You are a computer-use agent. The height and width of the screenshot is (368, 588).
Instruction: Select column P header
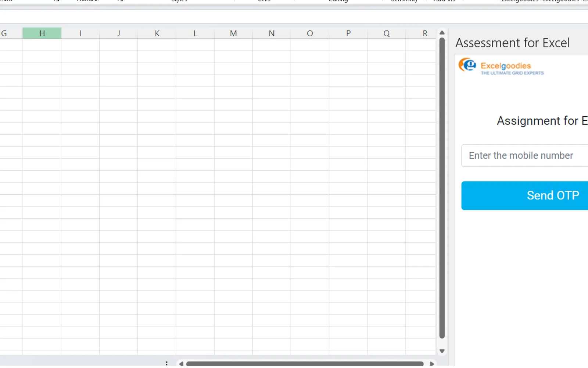[348, 33]
